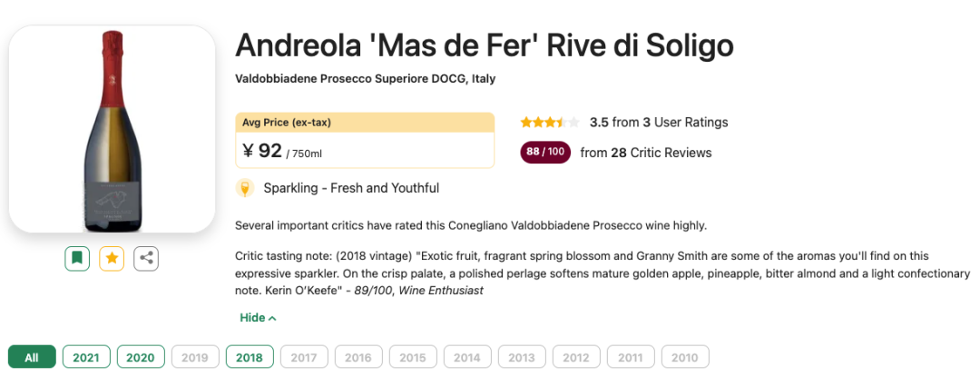
Task: Click the user rating stars
Action: [x=550, y=123]
